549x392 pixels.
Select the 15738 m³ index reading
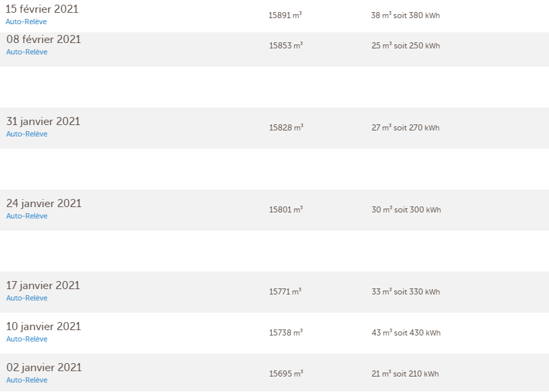(286, 333)
